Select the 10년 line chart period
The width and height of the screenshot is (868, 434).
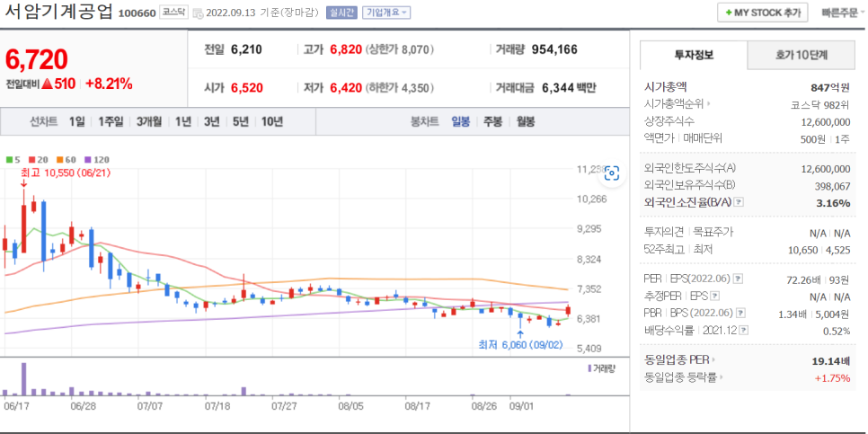click(x=271, y=122)
